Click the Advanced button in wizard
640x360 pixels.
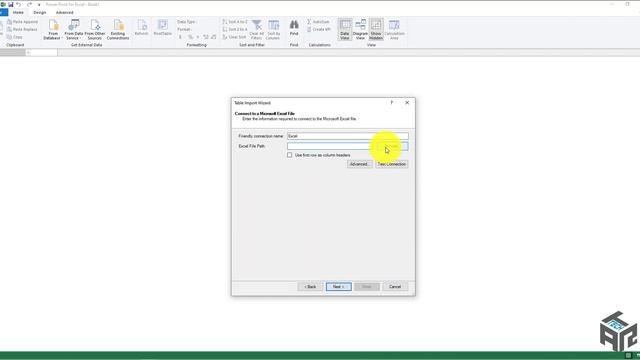[360, 164]
